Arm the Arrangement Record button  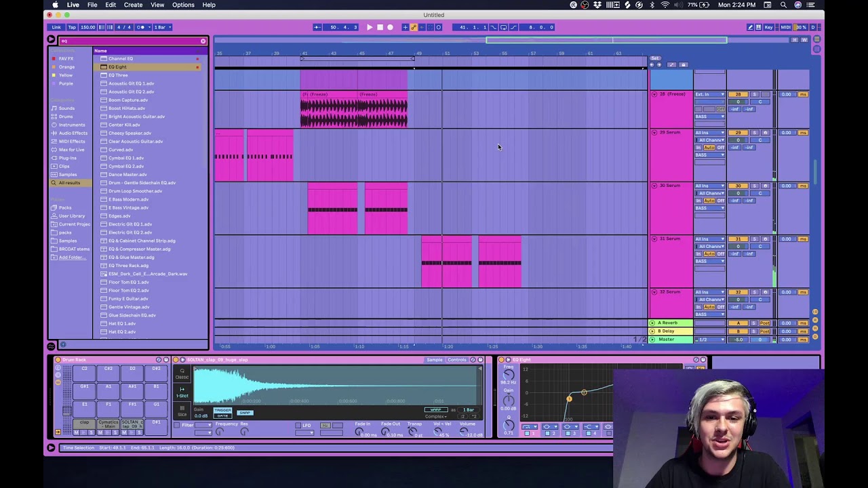[x=390, y=27]
